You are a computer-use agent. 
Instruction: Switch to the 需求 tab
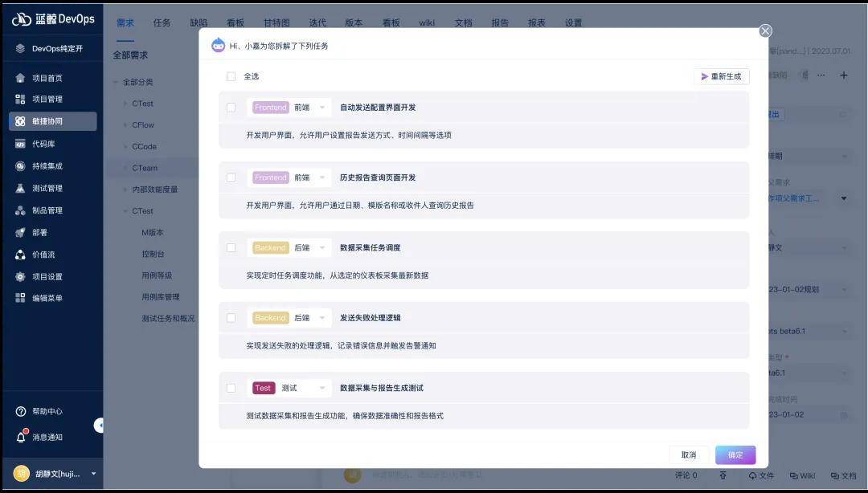(x=125, y=22)
